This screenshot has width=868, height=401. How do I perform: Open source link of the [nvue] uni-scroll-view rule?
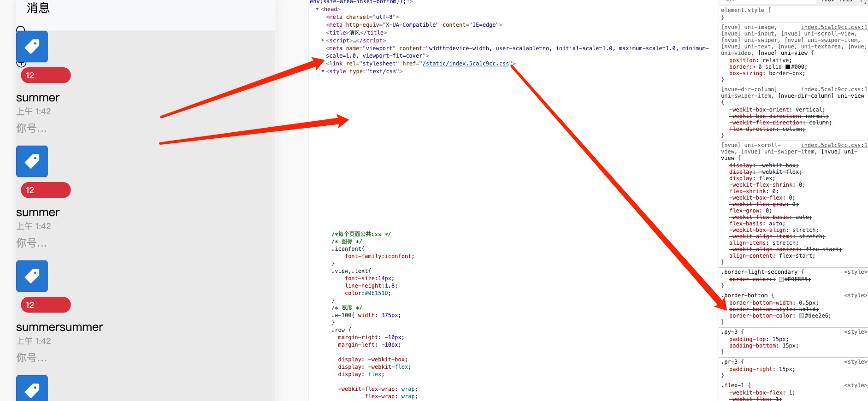tap(834, 145)
